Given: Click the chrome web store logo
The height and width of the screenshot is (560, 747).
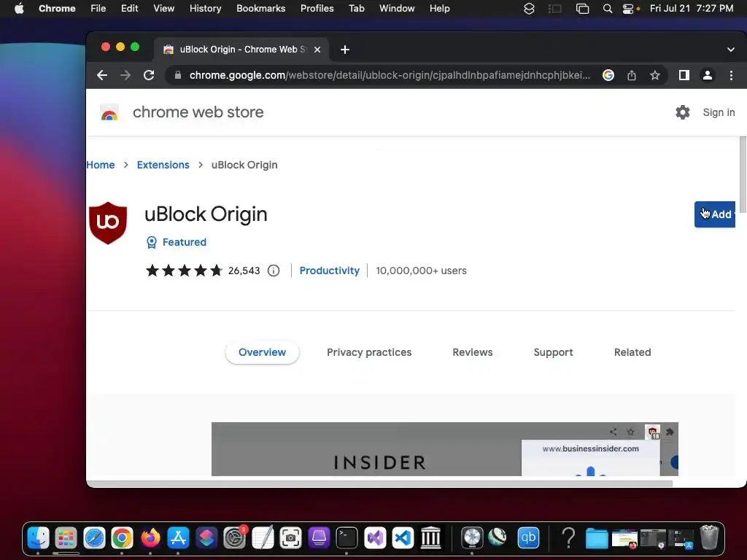Looking at the screenshot, I should coord(109,112).
